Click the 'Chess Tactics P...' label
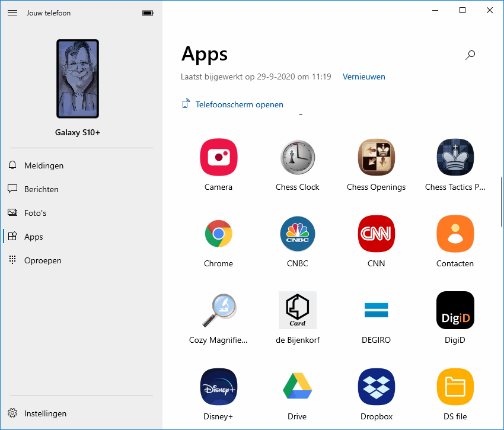 click(x=455, y=187)
